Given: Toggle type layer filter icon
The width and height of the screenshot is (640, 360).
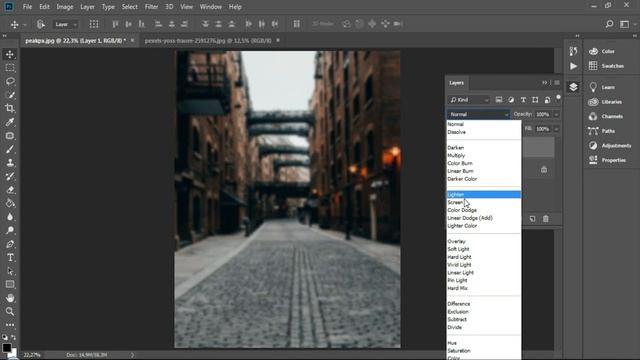Looking at the screenshot, I should click(523, 100).
